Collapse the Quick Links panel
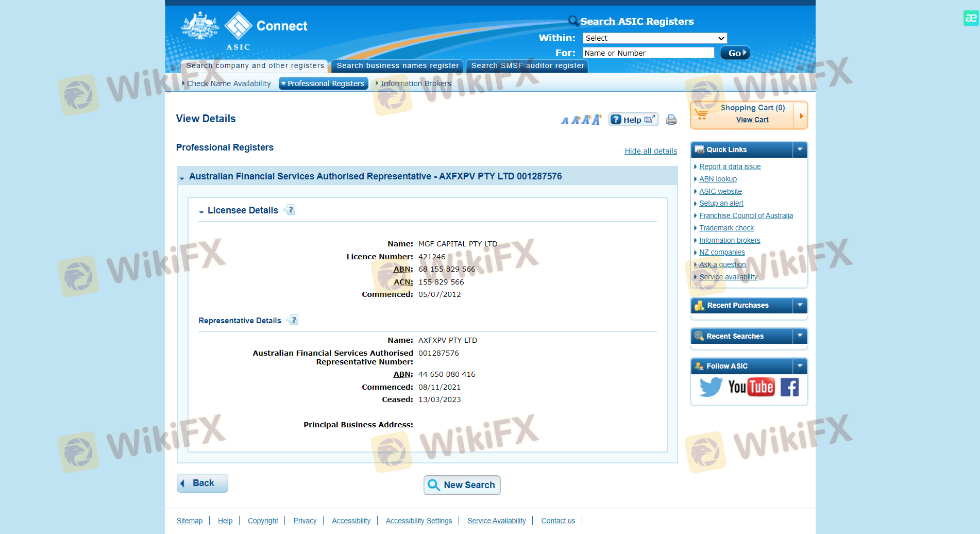 coord(800,149)
